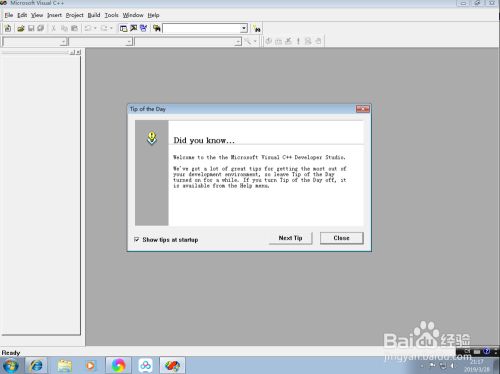Open the Redo history dropdown arrow

click(x=111, y=28)
